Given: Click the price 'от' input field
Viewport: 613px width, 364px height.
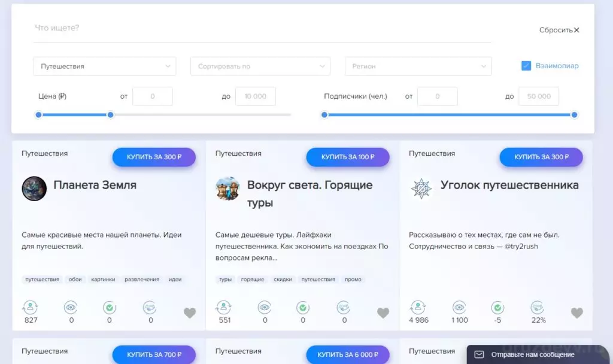Looking at the screenshot, I should coord(153,96).
